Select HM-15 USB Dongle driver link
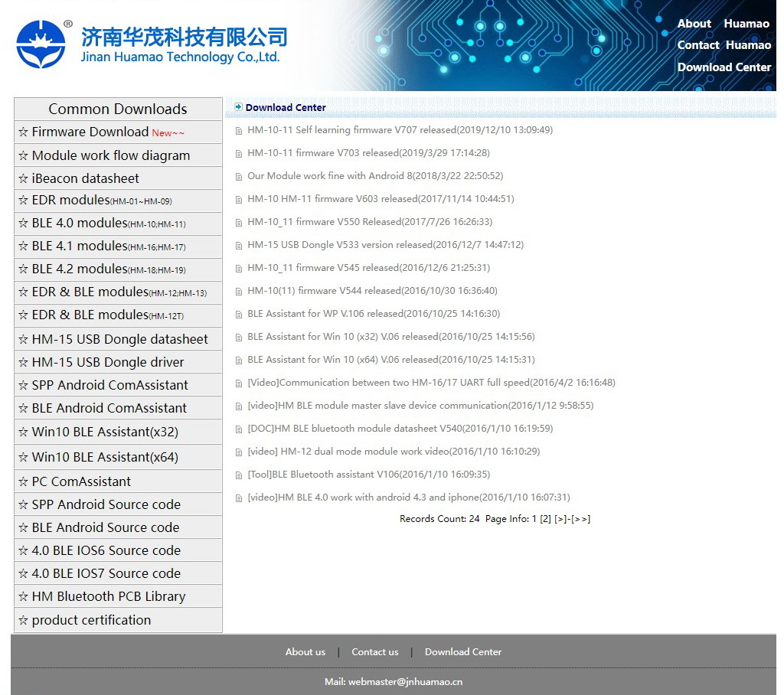The image size is (784, 695). click(x=107, y=362)
